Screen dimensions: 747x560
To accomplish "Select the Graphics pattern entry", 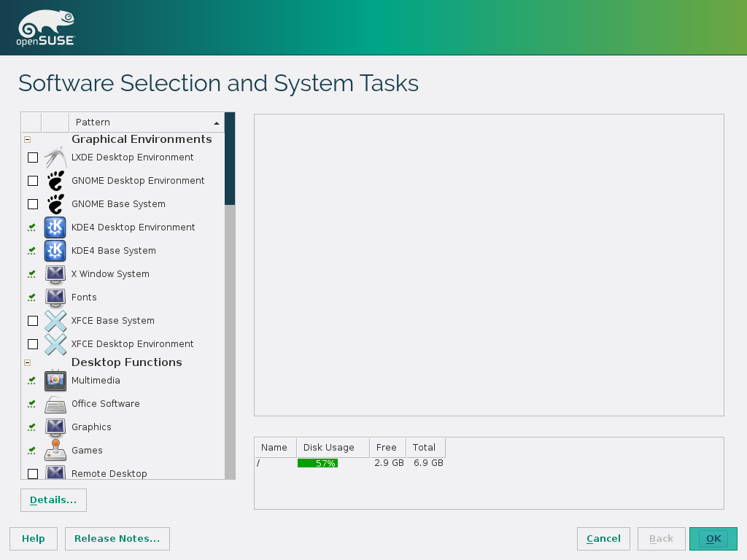I will pyautogui.click(x=91, y=427).
